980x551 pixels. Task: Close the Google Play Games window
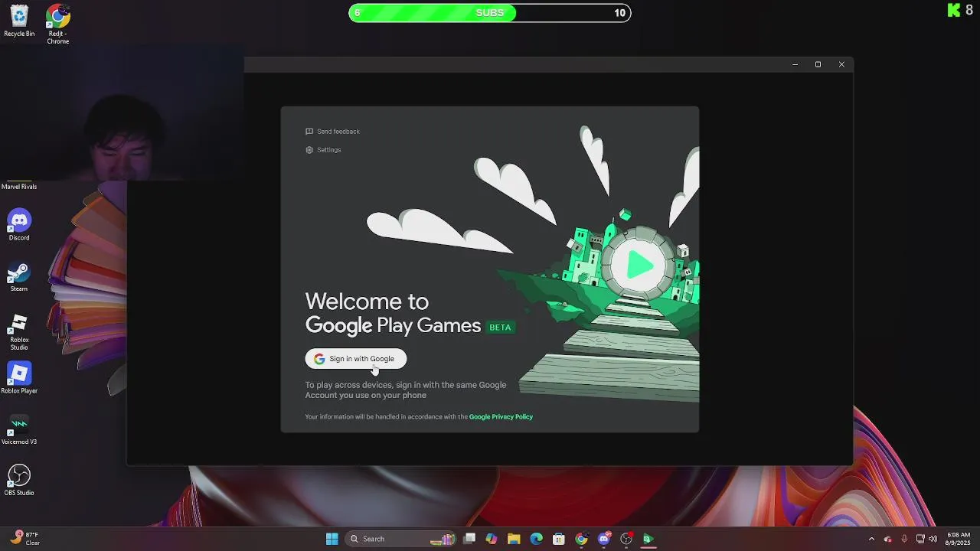click(841, 64)
